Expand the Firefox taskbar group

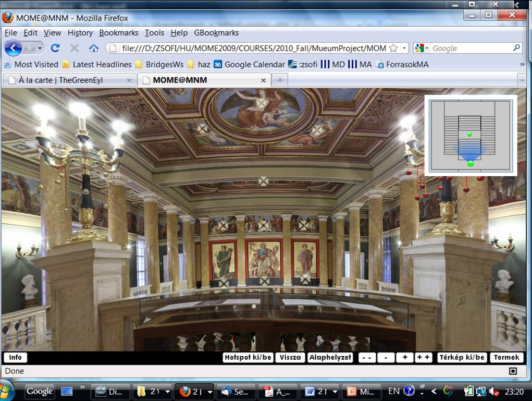(x=210, y=392)
